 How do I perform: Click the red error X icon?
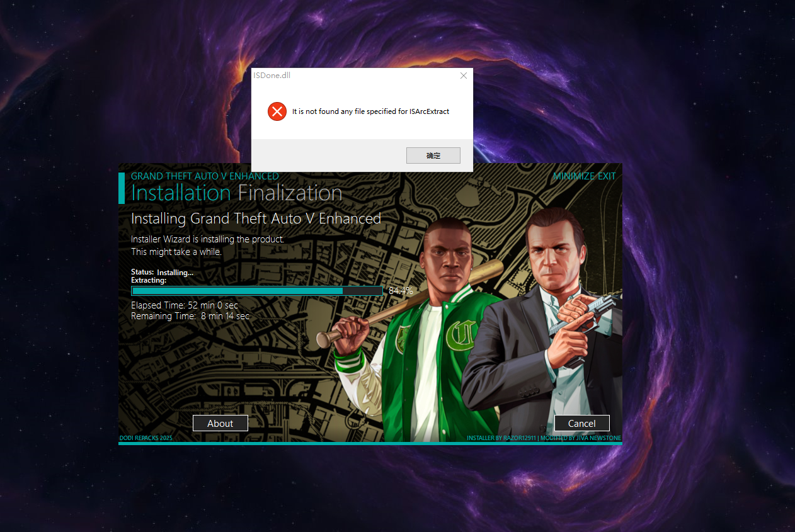pyautogui.click(x=277, y=111)
